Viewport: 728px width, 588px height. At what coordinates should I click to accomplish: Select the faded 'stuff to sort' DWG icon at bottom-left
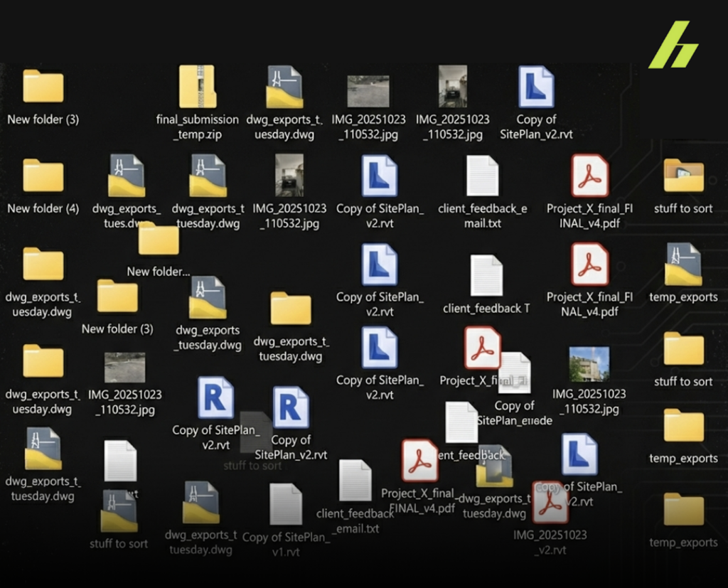pyautogui.click(x=119, y=511)
